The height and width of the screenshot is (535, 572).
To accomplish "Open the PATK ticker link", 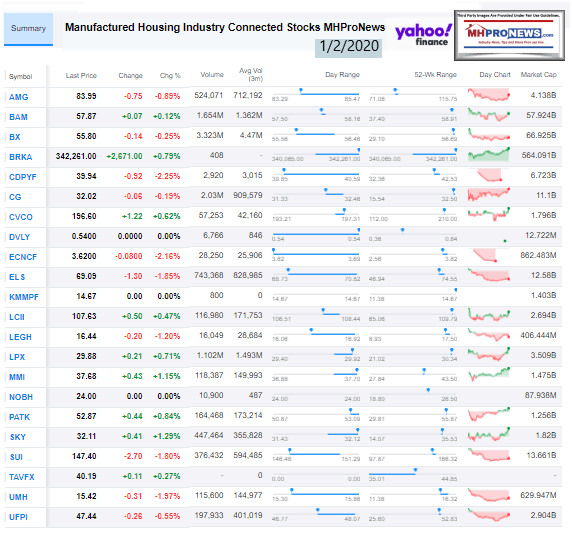I will click(x=19, y=417).
